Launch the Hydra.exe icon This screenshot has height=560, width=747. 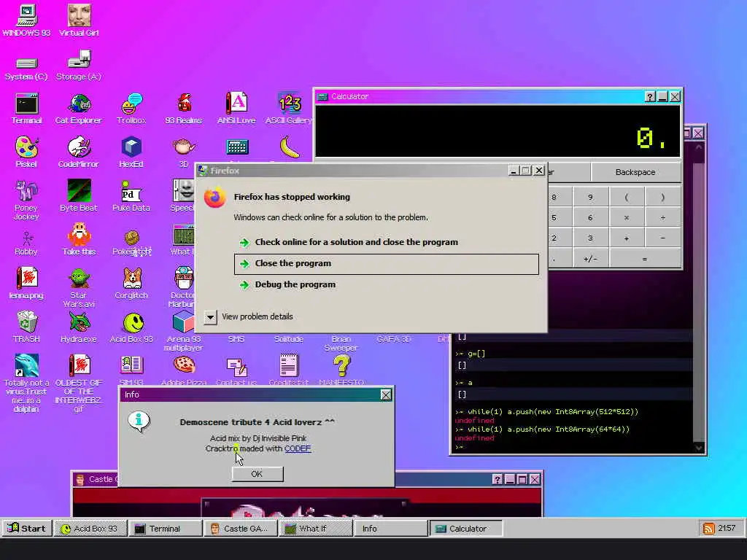tap(79, 327)
